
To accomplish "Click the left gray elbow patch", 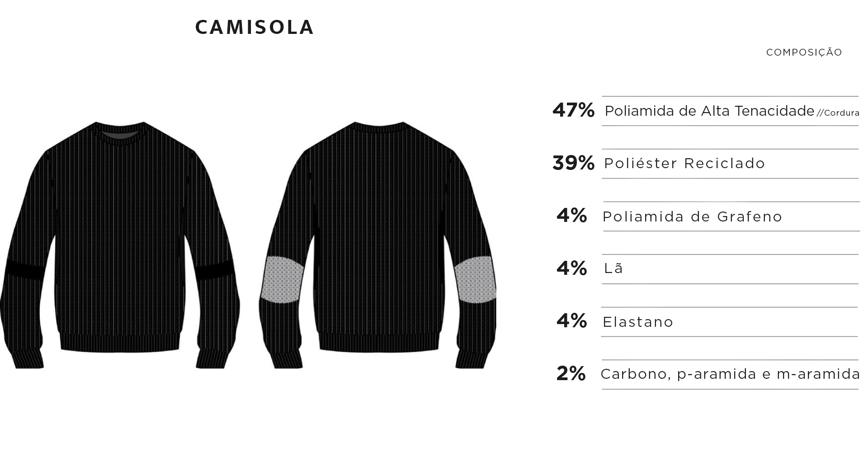I will (x=281, y=279).
